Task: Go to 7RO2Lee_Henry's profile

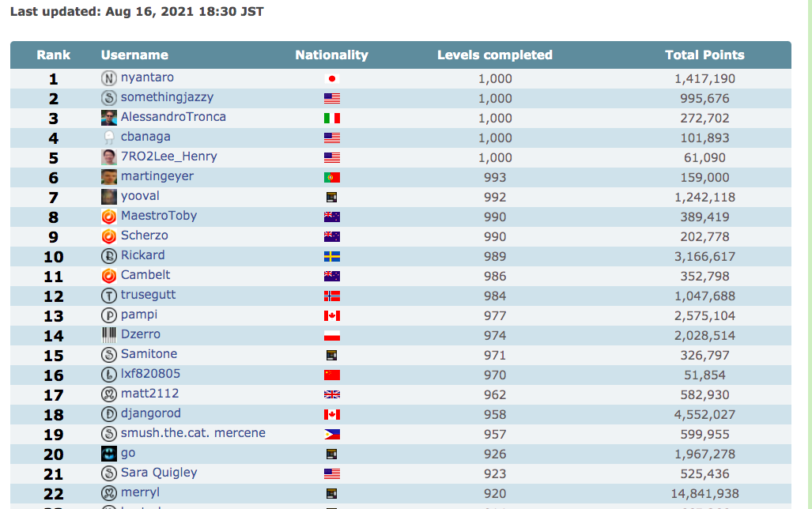Action: 169,156
